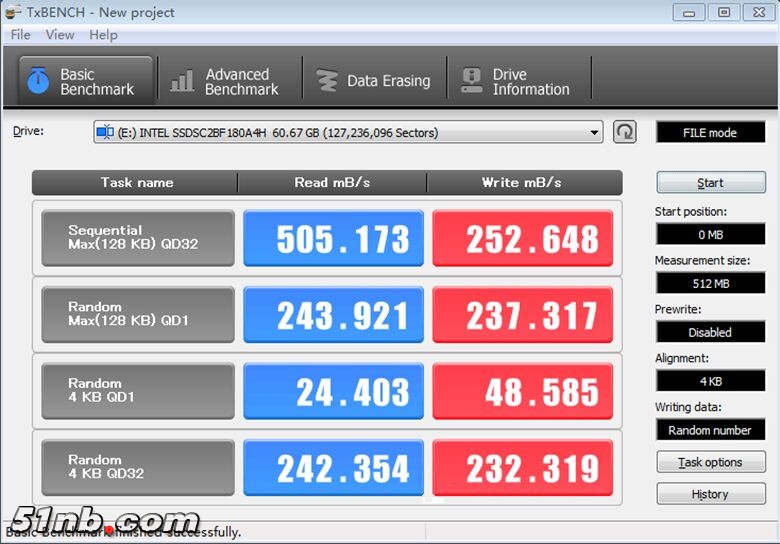Open the File menu
Screen dimensions: 780x544
[20, 35]
